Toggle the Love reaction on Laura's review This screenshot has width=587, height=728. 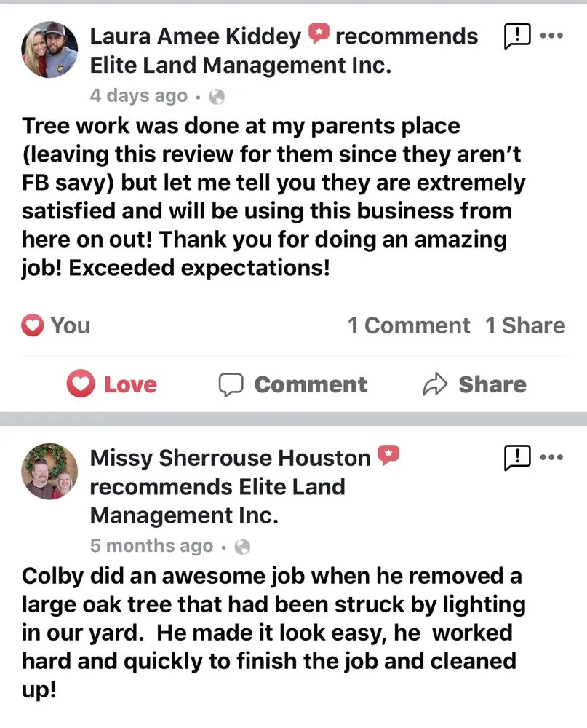click(x=113, y=384)
